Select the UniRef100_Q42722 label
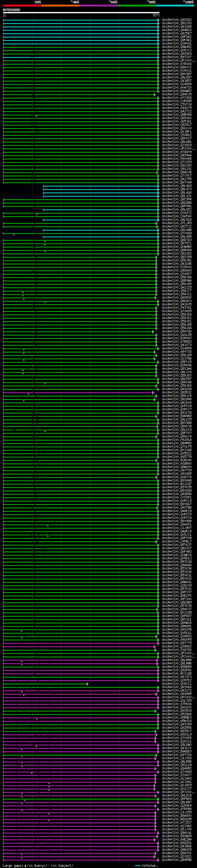Screen dimensions: 197x868 pos(177,111)
